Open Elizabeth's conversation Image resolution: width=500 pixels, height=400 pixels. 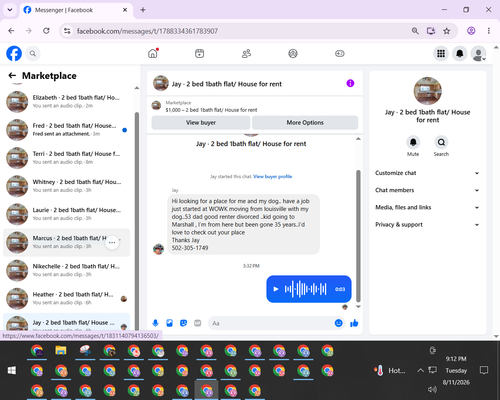[67, 102]
